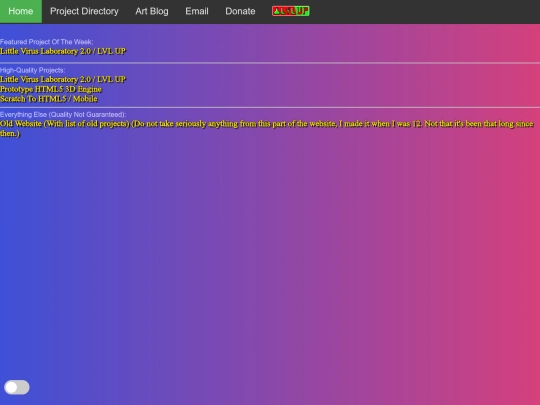
Task: Open featured Little Virus Laboratory 2.0 link
Action: pyautogui.click(x=63, y=51)
